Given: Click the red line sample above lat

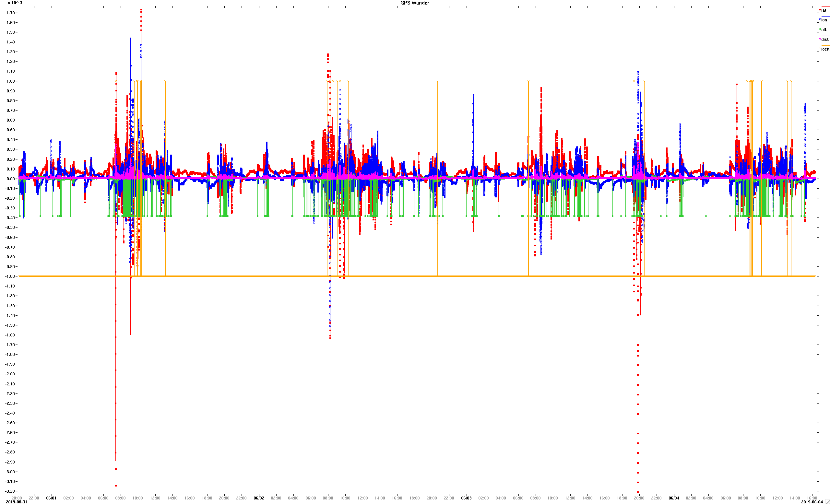Looking at the screenshot, I should pyautogui.click(x=825, y=7).
